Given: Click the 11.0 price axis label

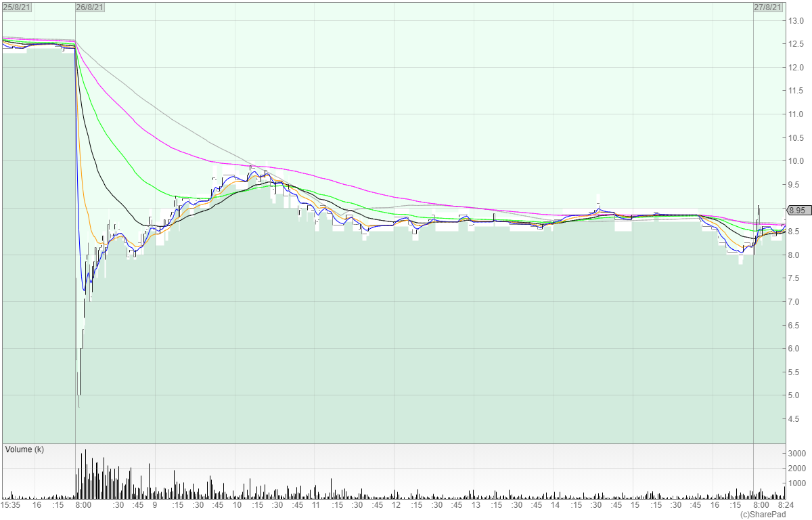Looking at the screenshot, I should tap(796, 114).
